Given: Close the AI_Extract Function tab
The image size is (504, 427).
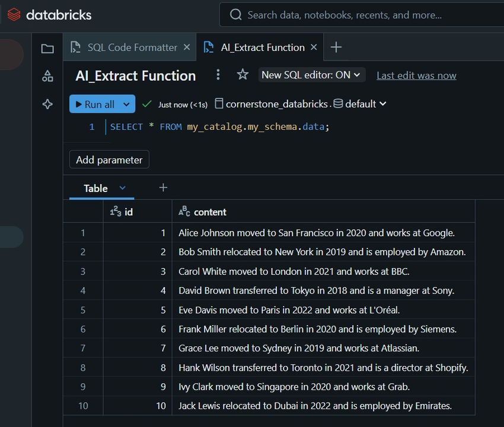Looking at the screenshot, I should [314, 47].
